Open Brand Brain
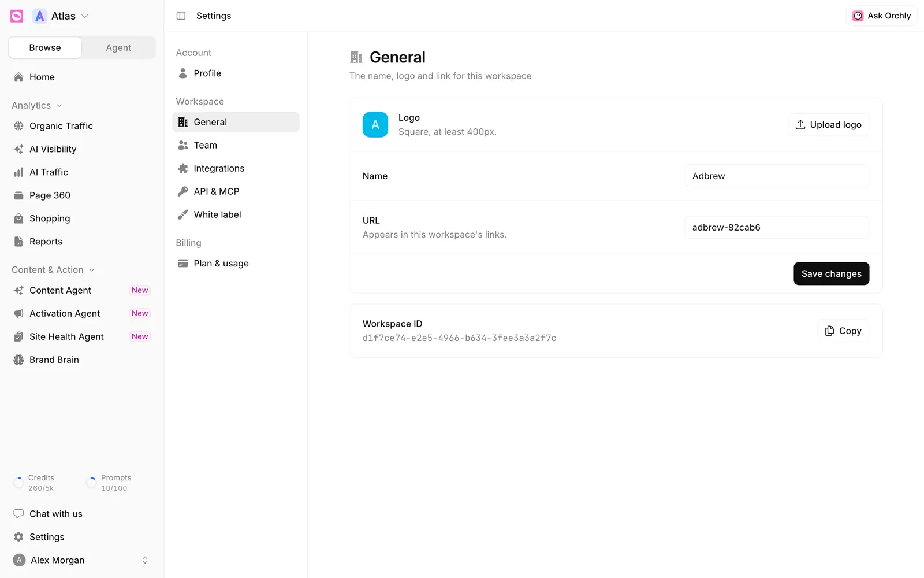 (x=82, y=360)
